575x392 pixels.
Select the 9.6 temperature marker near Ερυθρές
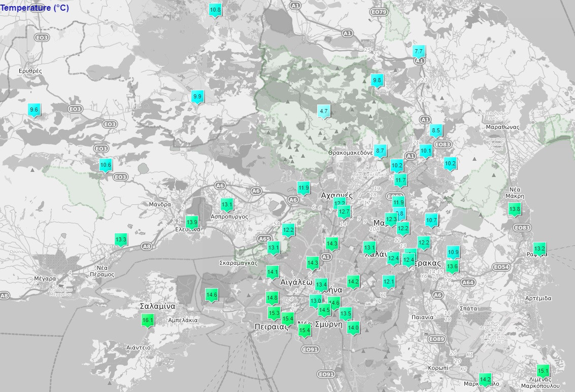point(34,110)
